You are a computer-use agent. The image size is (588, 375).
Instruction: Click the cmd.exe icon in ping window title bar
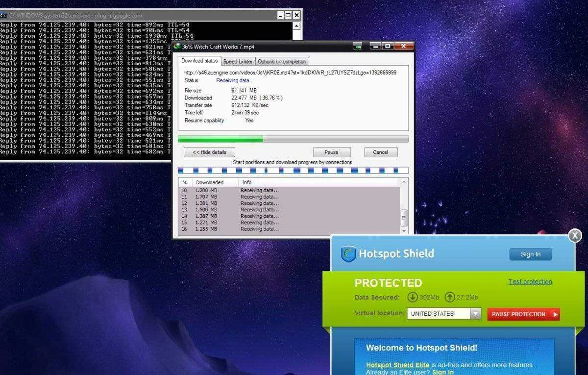[x=3, y=15]
